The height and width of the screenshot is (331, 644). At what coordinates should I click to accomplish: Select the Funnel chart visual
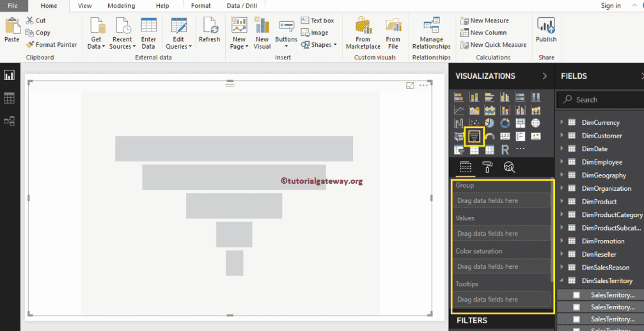coord(475,136)
